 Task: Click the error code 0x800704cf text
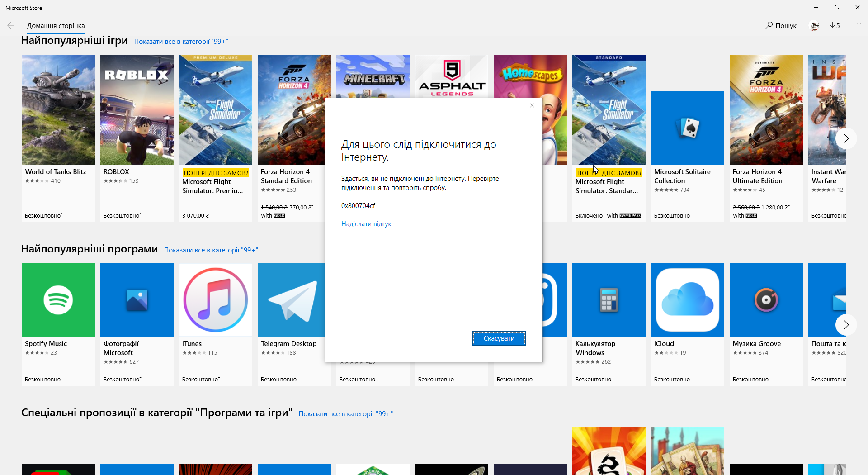click(x=358, y=206)
